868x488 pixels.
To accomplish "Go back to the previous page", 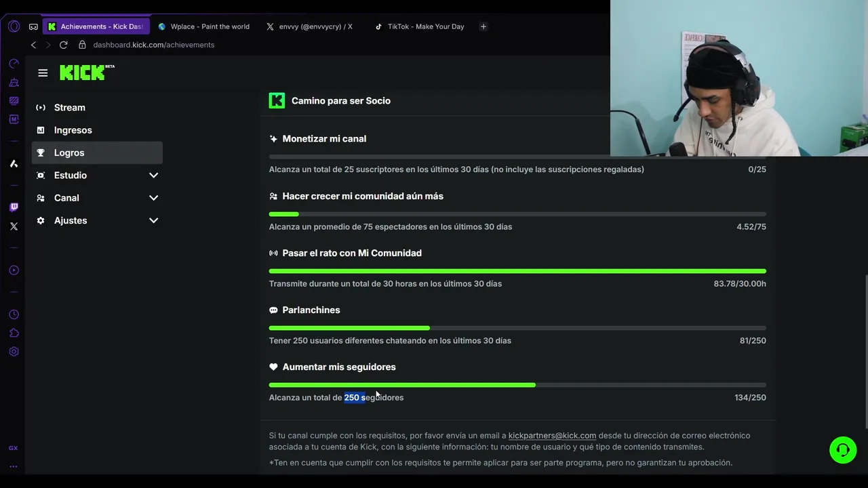I will (33, 45).
